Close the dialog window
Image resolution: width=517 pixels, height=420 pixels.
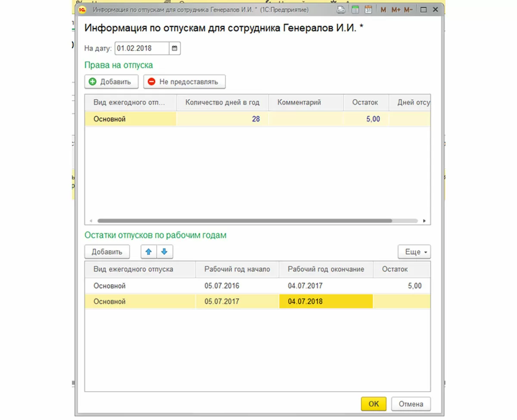(x=435, y=9)
